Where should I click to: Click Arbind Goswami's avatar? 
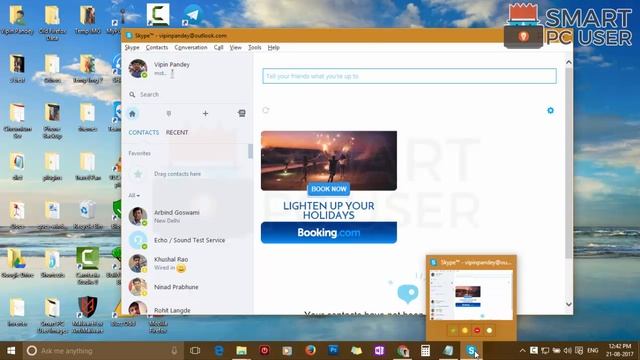click(x=138, y=216)
